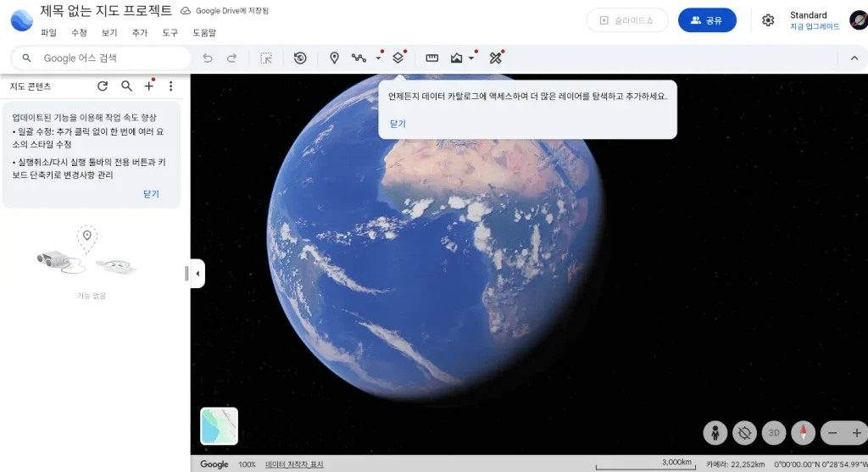This screenshot has width=868, height=472.
Task: Click the Google Drive saved status icon
Action: point(186,11)
